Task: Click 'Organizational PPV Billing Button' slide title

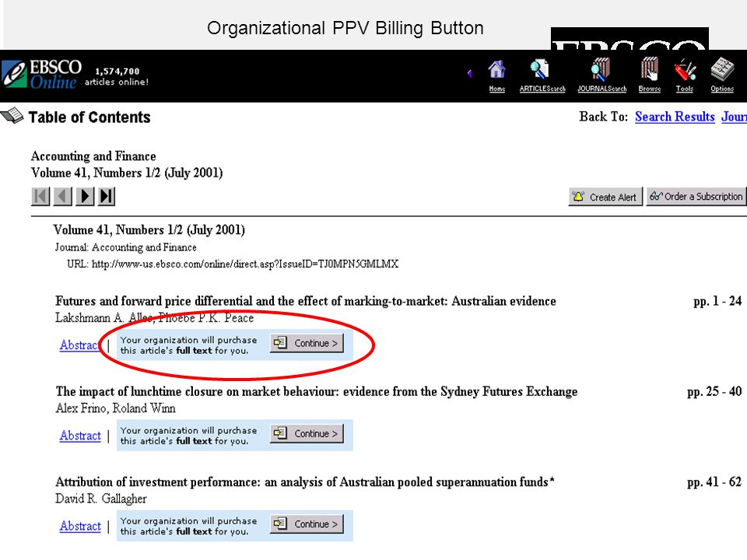Action: 345,28
